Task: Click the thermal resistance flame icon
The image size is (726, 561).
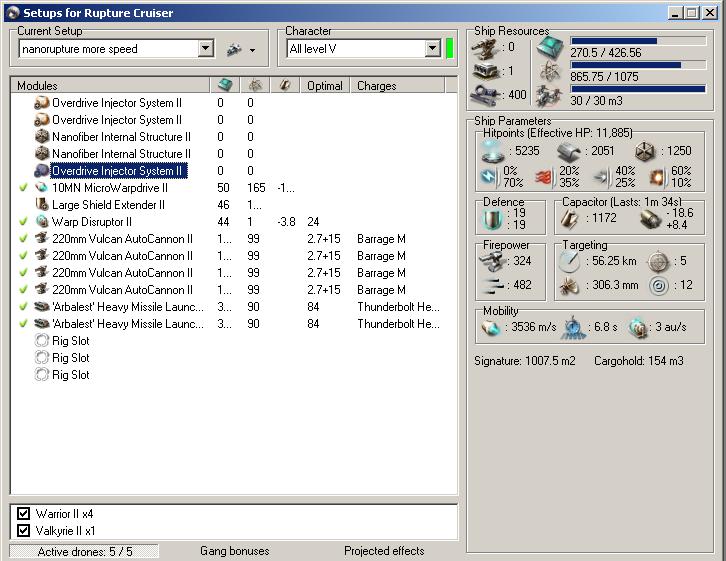Action: click(x=544, y=177)
